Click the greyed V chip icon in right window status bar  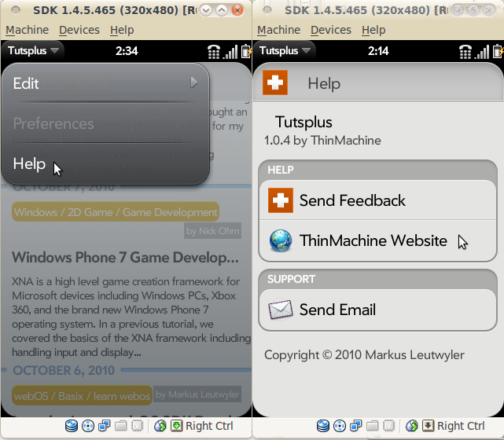coord(389,426)
